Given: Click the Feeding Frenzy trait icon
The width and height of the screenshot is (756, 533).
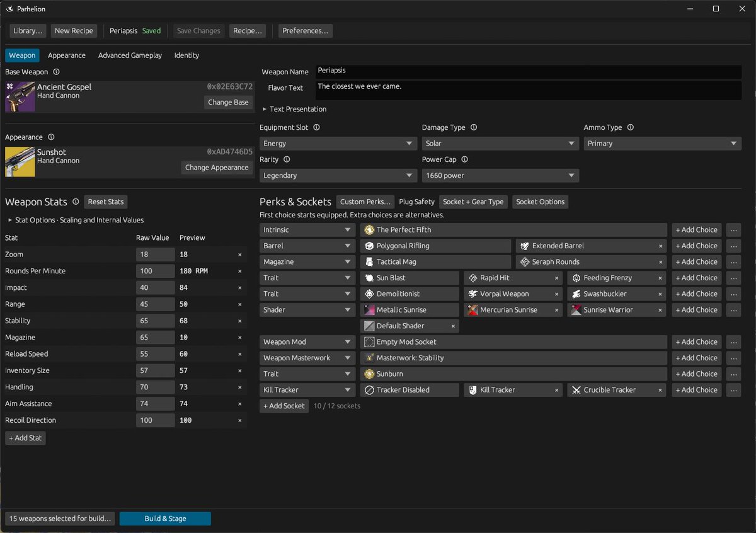Looking at the screenshot, I should [576, 278].
